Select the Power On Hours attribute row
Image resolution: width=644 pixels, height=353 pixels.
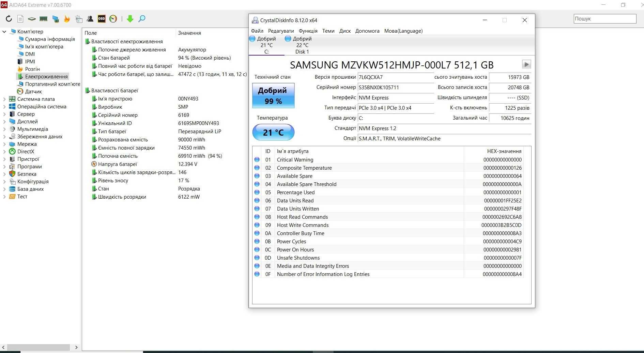[x=388, y=249]
